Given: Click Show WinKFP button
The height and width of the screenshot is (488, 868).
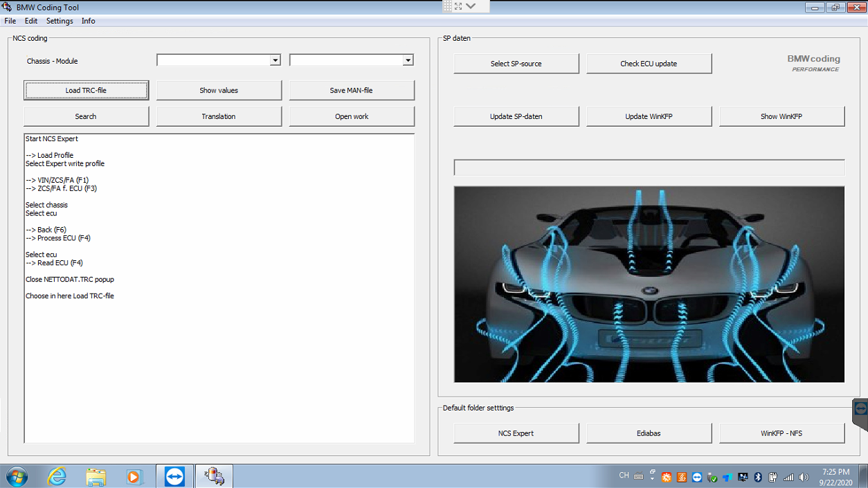Looking at the screenshot, I should pyautogui.click(x=782, y=116).
